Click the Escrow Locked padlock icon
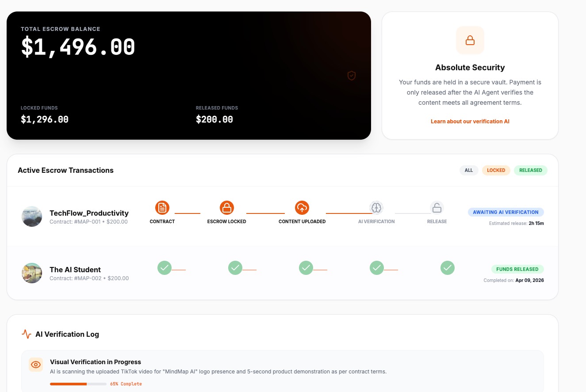 pos(227,207)
